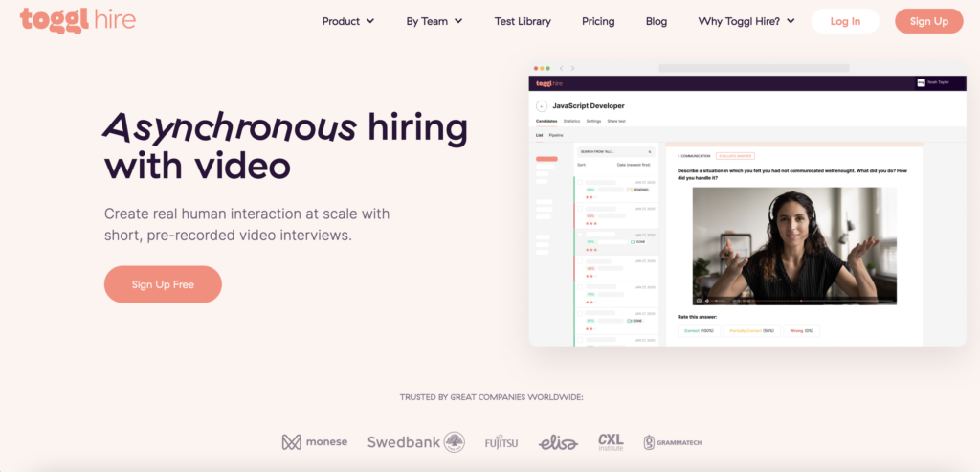Click the browser back arrow in mockup window

tap(561, 68)
